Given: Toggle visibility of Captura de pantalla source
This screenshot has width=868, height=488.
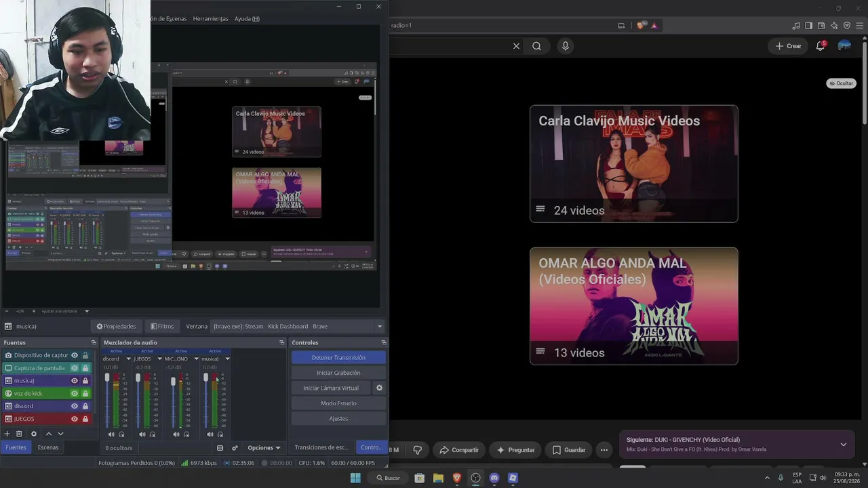Looking at the screenshot, I should (75, 368).
